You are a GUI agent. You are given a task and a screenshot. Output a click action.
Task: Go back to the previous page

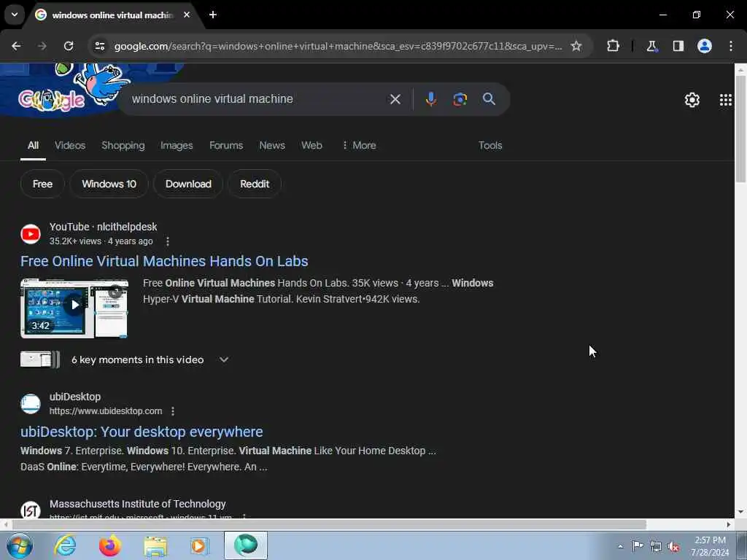[x=16, y=46]
